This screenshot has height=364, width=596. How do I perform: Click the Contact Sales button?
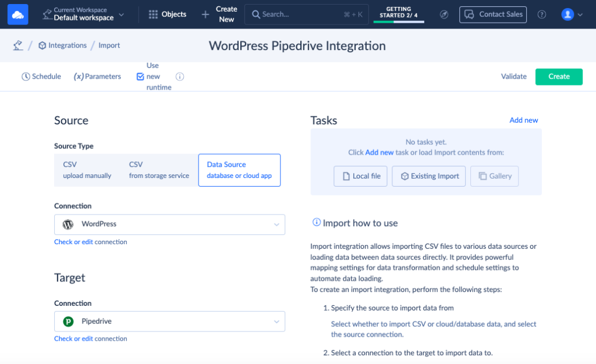point(492,15)
